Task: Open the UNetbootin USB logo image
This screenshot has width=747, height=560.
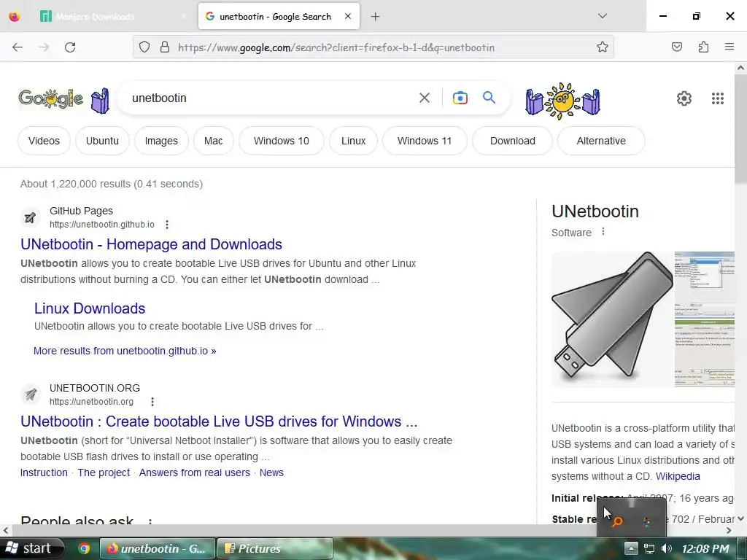Action: [612, 319]
